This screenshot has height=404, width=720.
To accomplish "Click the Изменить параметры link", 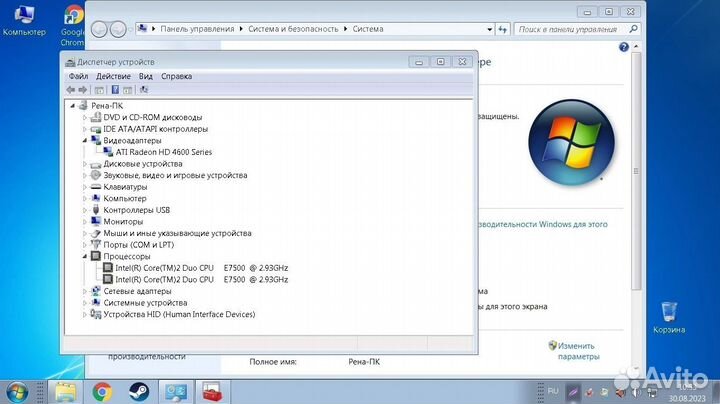I will pos(578,351).
